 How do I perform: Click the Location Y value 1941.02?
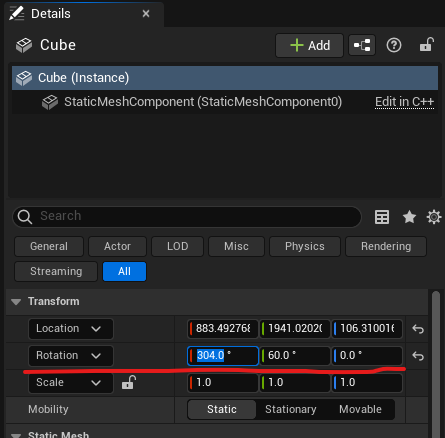tap(295, 329)
